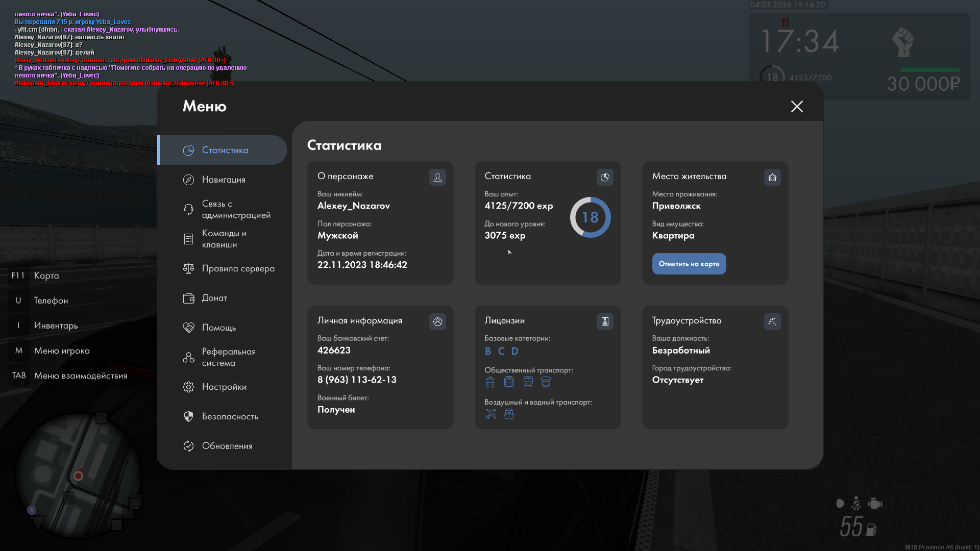Viewport: 980px width, 551px height.
Task: Click the house icon in Место жительства card
Action: tap(772, 177)
